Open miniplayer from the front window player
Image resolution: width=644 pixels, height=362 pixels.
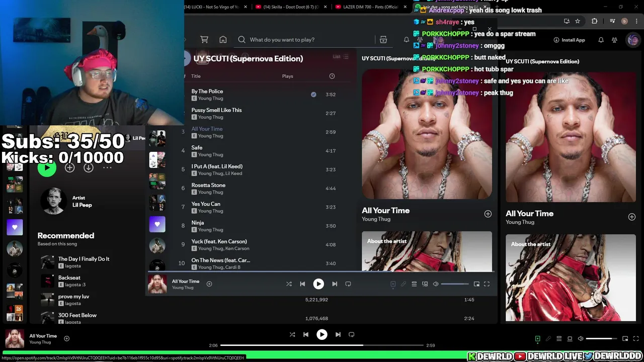pyautogui.click(x=476, y=284)
